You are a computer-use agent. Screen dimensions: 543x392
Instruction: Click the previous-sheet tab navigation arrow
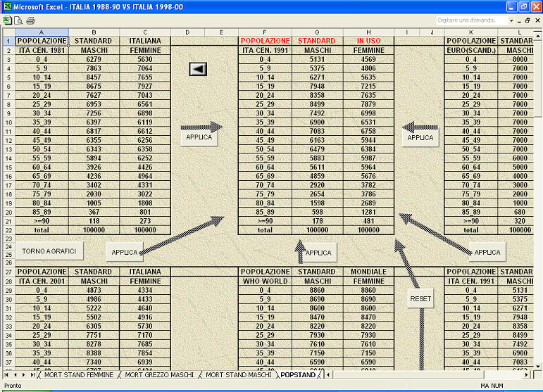point(15,374)
